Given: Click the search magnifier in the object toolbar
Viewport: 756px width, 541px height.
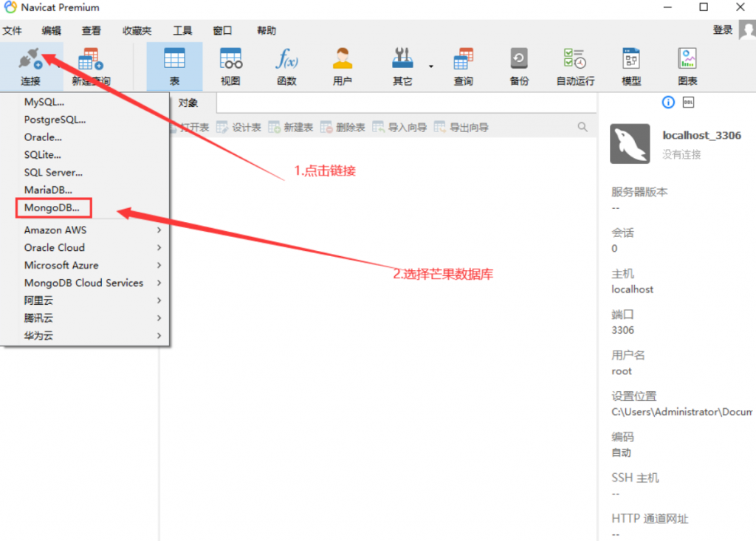Looking at the screenshot, I should pyautogui.click(x=583, y=126).
